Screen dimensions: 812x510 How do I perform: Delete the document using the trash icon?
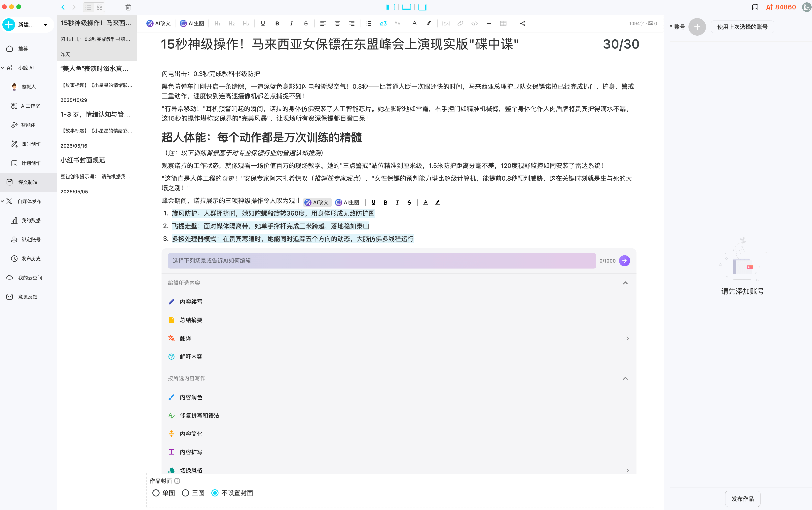click(x=128, y=7)
